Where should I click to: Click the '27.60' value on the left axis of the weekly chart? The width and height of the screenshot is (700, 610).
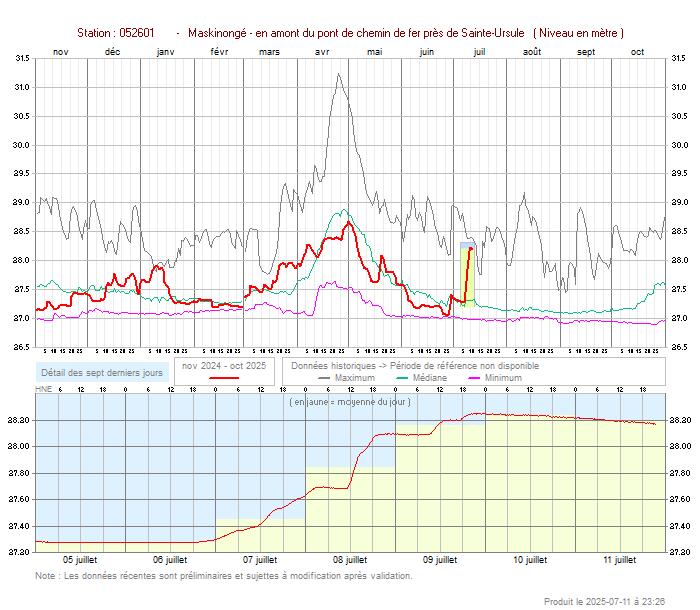(x=19, y=499)
